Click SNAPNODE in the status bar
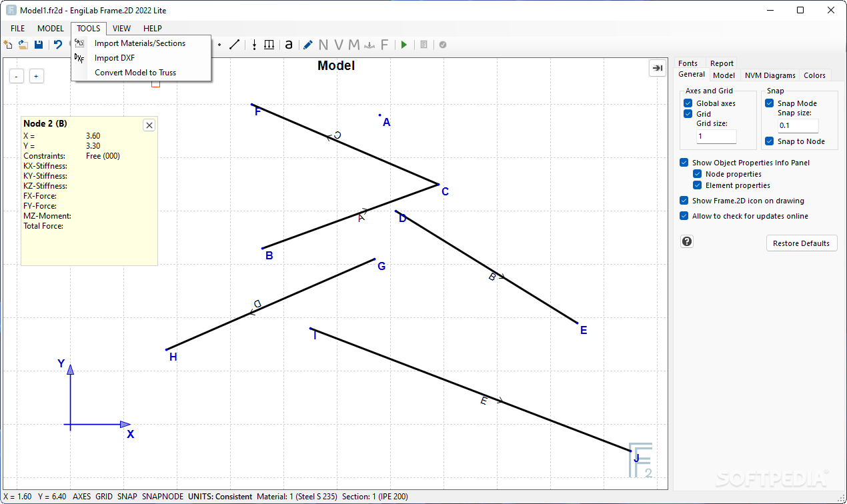847x504 pixels. coord(163,497)
